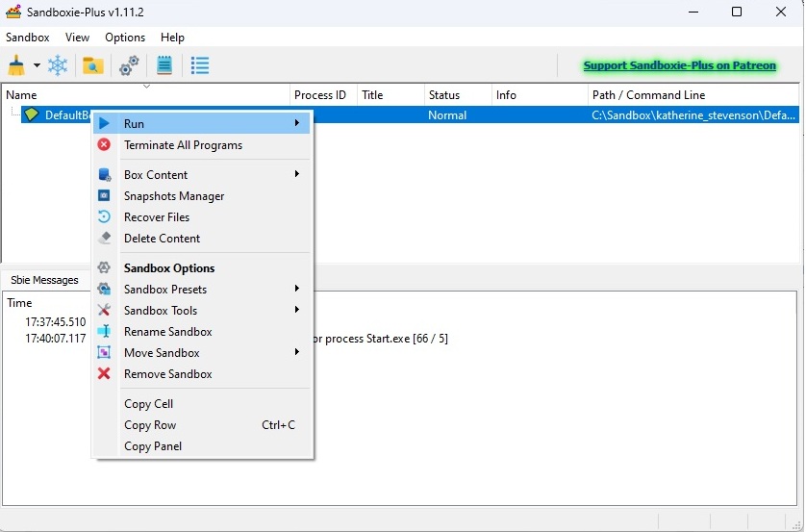Click the folder search icon in toolbar
Screen dimensions: 806x532
92,65
